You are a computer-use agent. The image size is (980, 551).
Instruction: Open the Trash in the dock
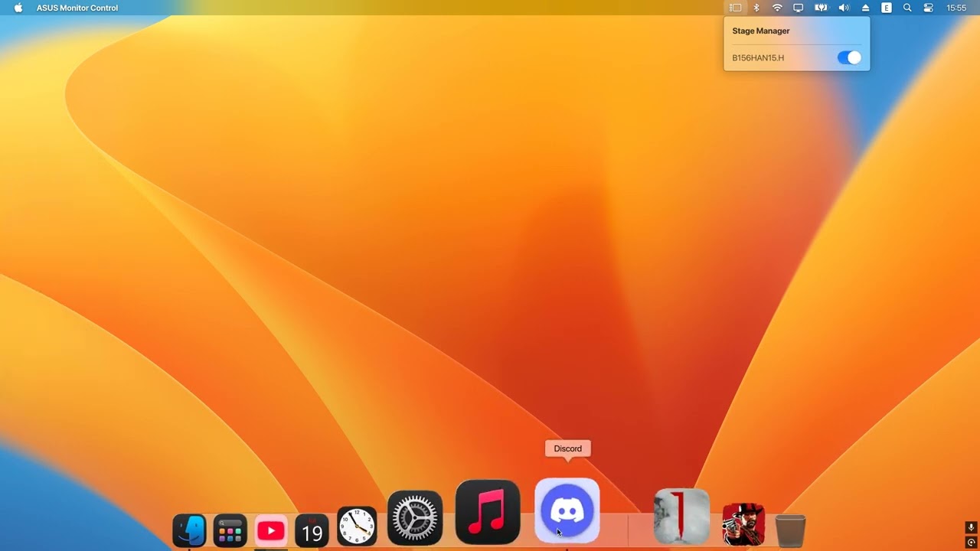(x=791, y=530)
